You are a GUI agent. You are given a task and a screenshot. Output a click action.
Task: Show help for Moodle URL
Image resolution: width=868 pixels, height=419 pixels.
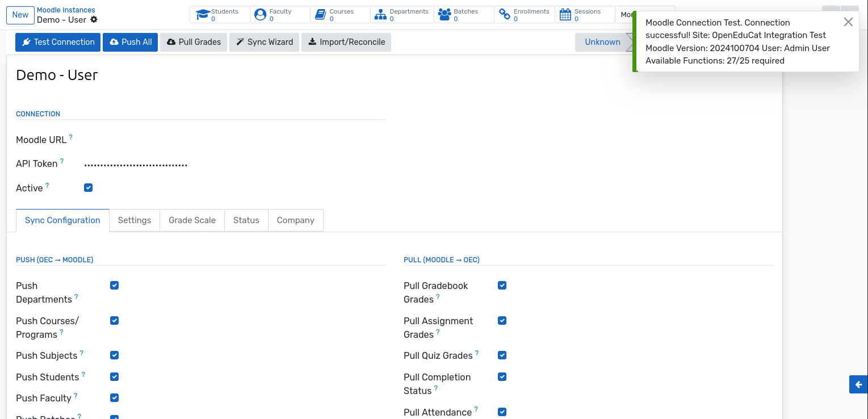point(71,137)
